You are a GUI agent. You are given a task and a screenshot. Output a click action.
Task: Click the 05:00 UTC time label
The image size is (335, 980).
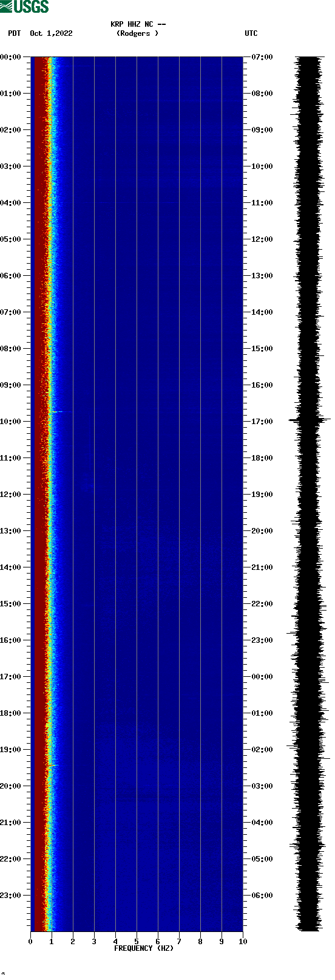[262, 859]
